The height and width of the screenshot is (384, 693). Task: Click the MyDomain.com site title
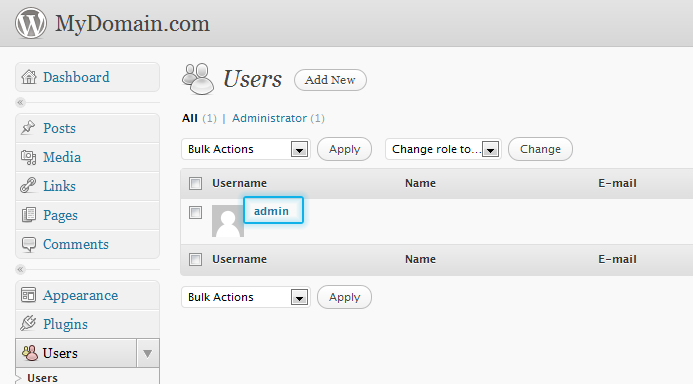coord(132,23)
